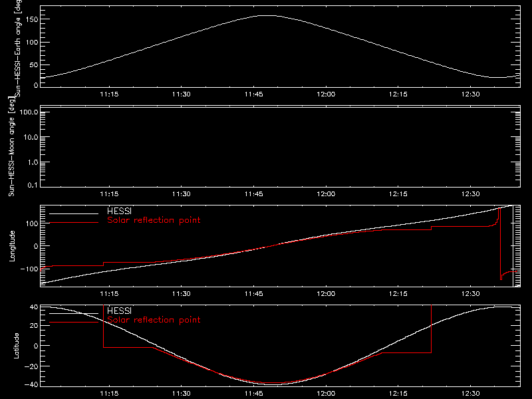Click the red legend line sample in Latitude plot
532x399 pixels.
[74, 323]
